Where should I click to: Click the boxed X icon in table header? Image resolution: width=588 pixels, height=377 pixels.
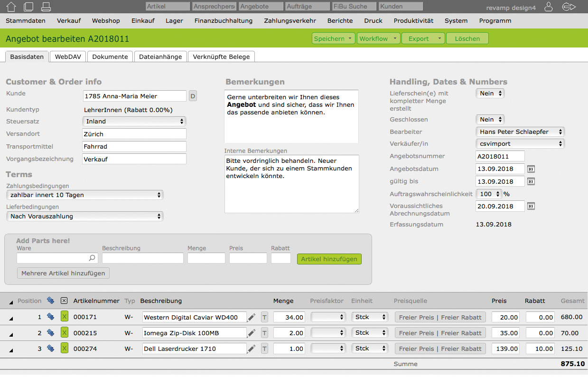tap(64, 301)
